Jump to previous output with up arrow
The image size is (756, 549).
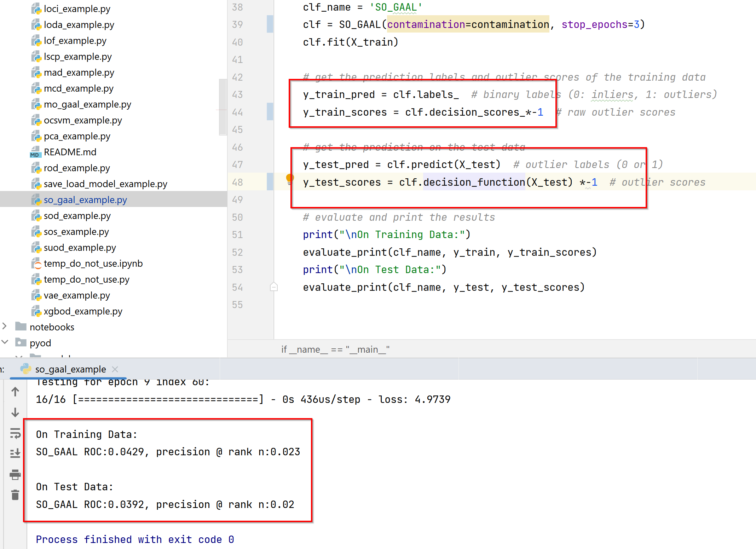pyautogui.click(x=15, y=392)
